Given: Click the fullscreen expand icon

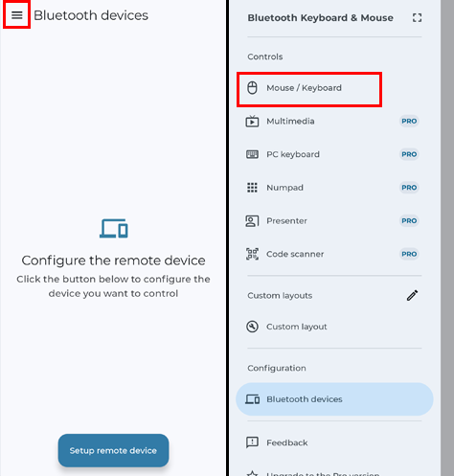Looking at the screenshot, I should (417, 18).
